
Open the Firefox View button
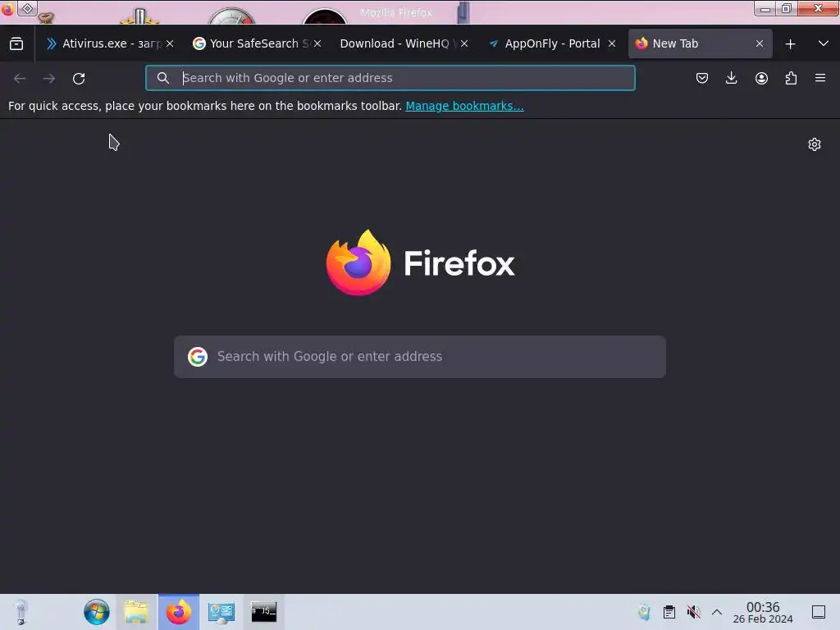tap(16, 44)
